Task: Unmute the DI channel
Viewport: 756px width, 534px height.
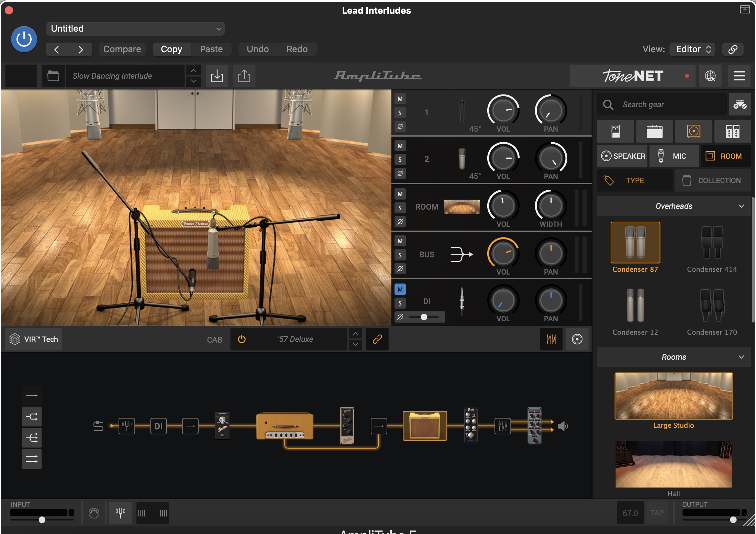Action: (x=400, y=289)
